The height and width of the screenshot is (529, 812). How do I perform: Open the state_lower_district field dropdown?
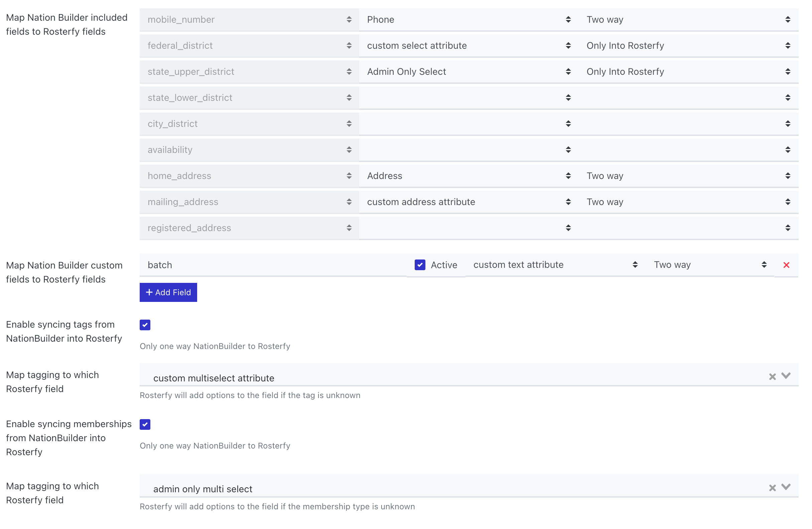click(x=249, y=98)
